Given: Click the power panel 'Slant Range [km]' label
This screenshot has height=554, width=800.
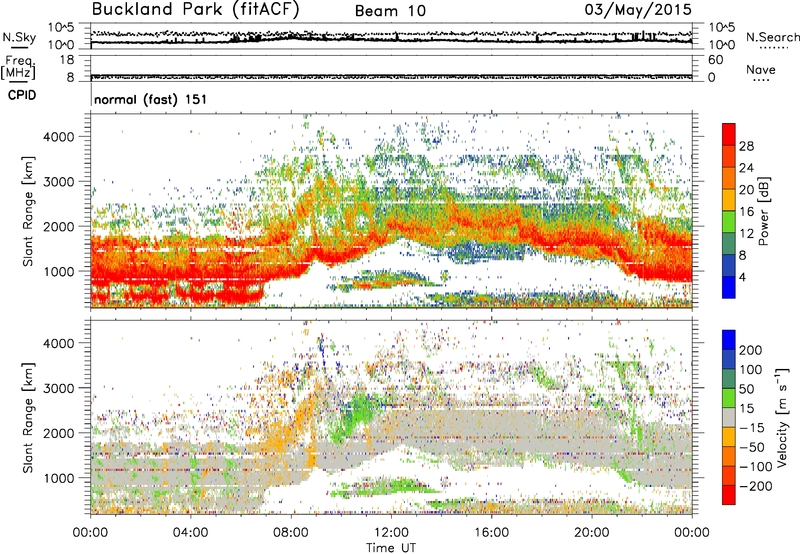Looking at the screenshot, I should [x=28, y=212].
